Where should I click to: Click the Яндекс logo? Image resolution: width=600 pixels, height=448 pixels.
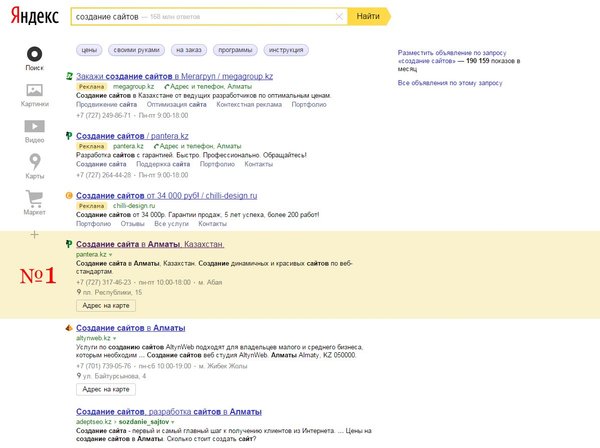(x=32, y=17)
